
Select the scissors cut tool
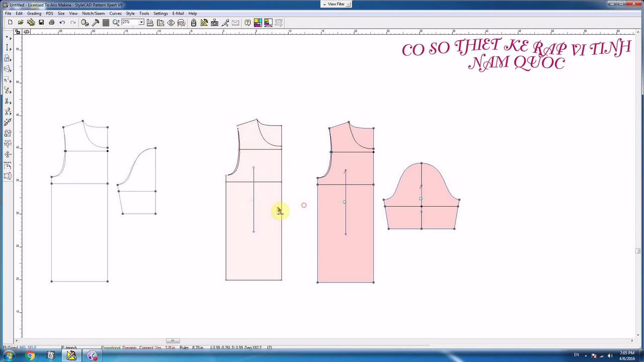click(8, 101)
